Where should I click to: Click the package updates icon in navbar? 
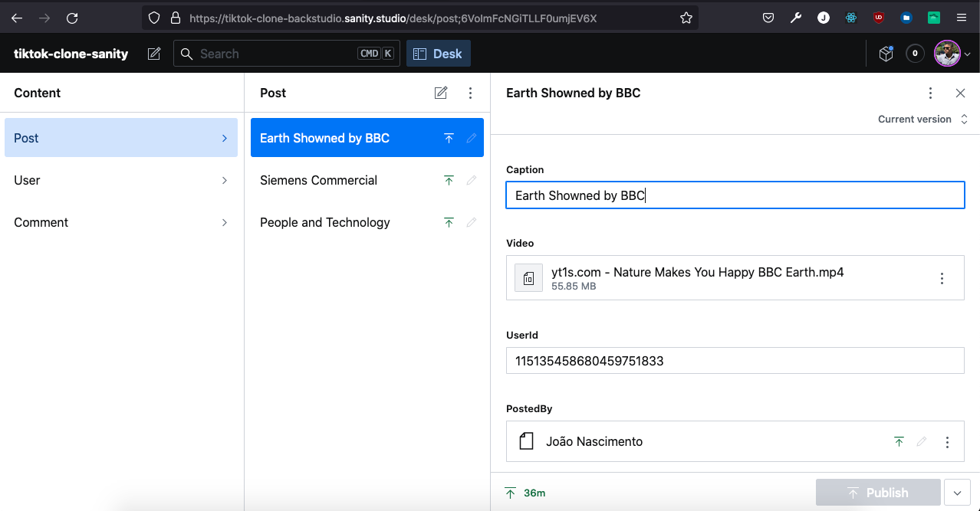pos(886,54)
